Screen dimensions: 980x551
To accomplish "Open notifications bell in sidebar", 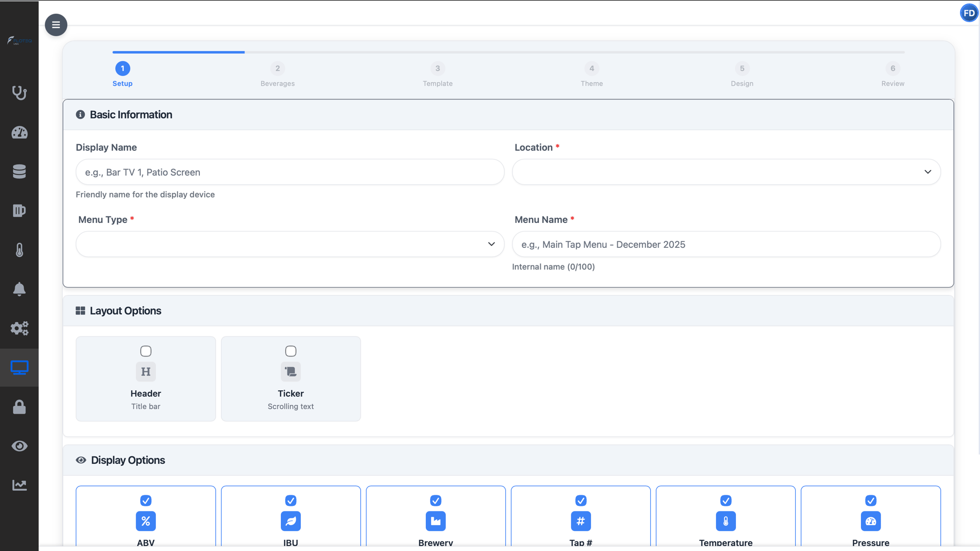I will click(x=19, y=289).
